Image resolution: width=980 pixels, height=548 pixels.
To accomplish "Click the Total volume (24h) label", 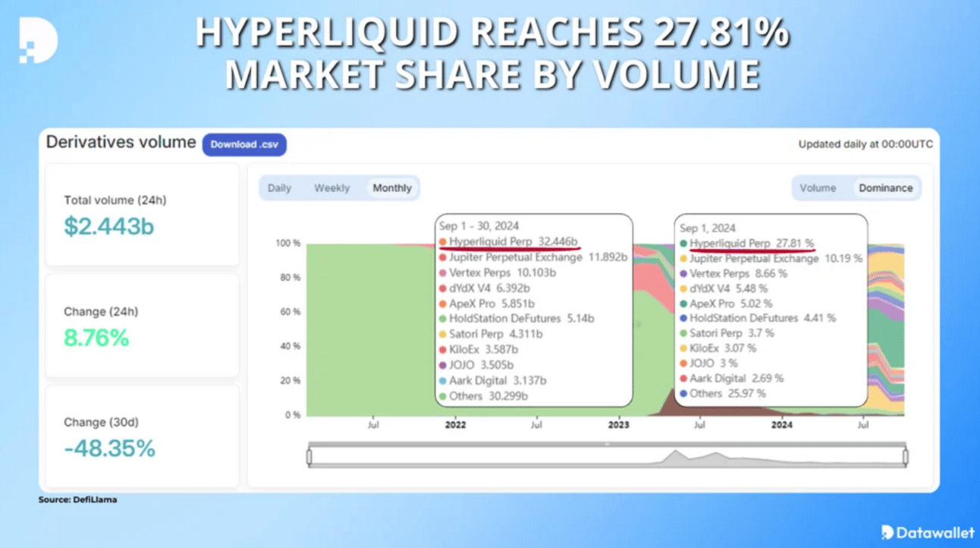I will pos(115,200).
